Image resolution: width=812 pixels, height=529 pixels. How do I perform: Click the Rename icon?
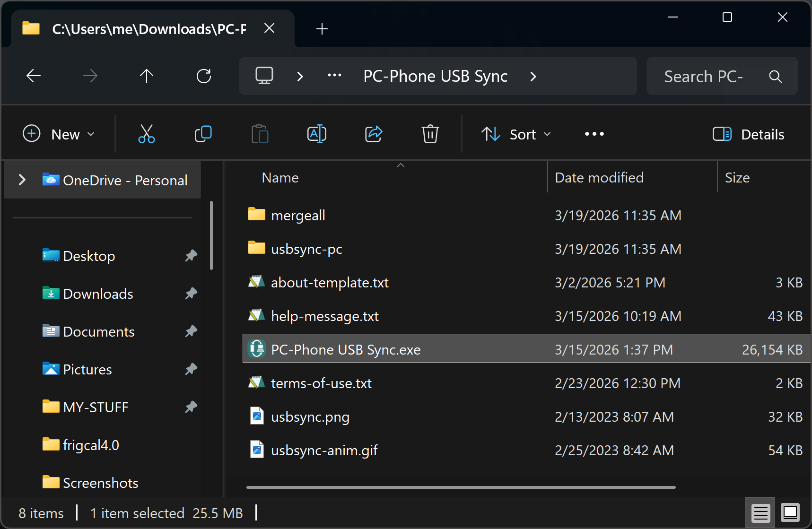pyautogui.click(x=316, y=134)
